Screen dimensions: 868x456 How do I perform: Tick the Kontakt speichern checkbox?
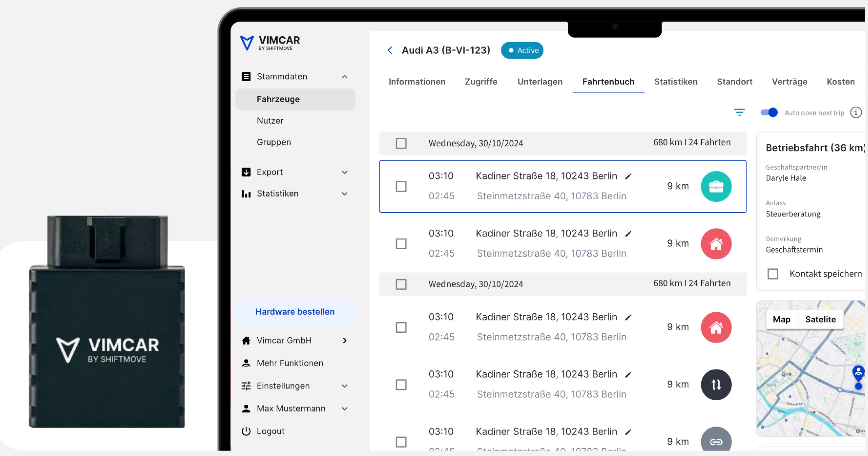(x=773, y=274)
